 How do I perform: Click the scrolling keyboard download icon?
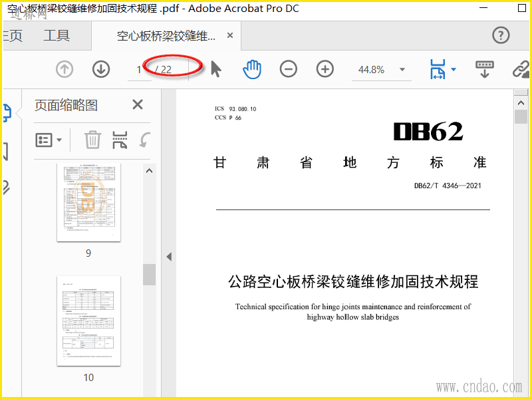click(x=485, y=69)
